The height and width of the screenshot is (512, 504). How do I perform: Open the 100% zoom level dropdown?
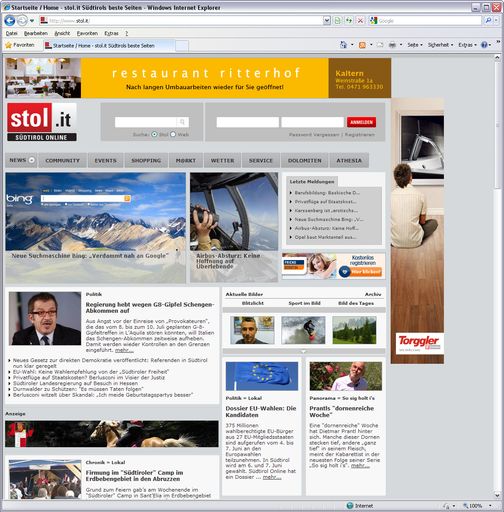[490, 506]
